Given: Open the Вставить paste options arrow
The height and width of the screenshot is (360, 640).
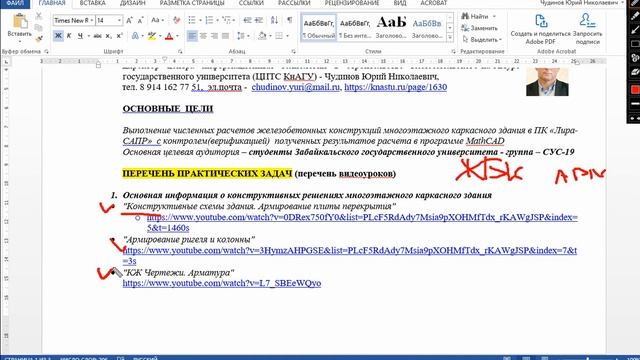Looking at the screenshot, I should pos(19,41).
